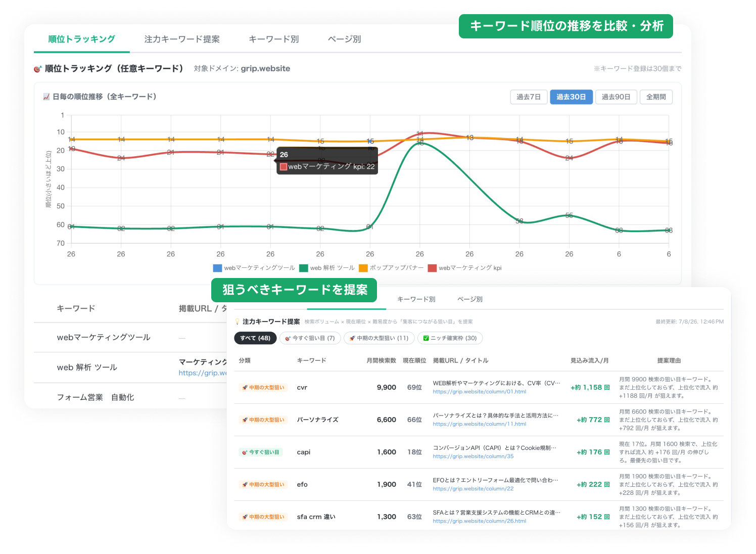Select the 中期の大型狙い (11) filter chip
Screen dimensions: 756x554
click(x=379, y=338)
